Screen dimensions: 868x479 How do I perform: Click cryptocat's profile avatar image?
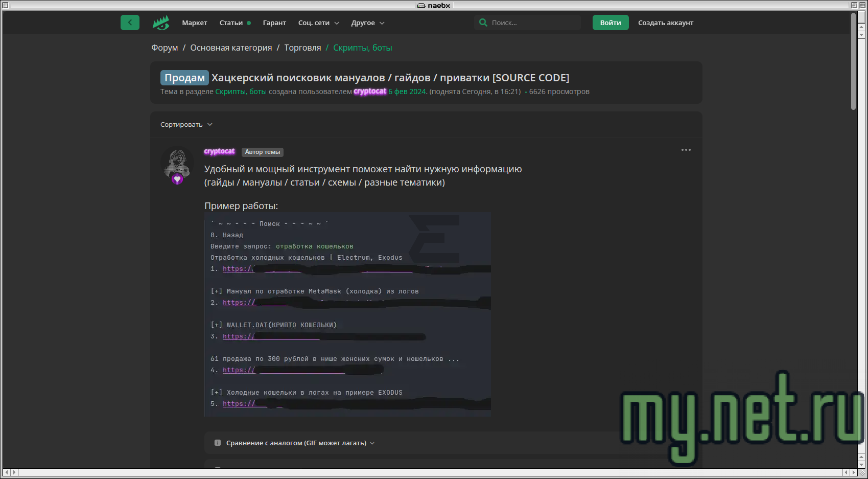tap(177, 162)
